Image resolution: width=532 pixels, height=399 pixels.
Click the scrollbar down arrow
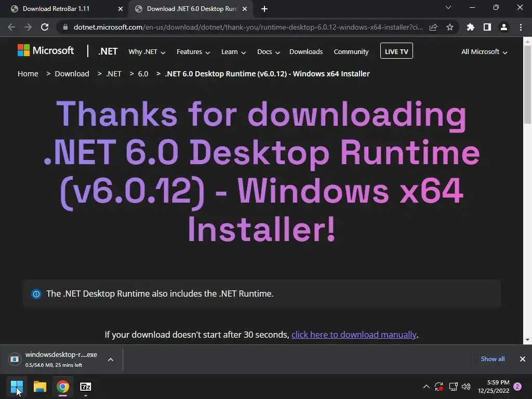point(527,340)
